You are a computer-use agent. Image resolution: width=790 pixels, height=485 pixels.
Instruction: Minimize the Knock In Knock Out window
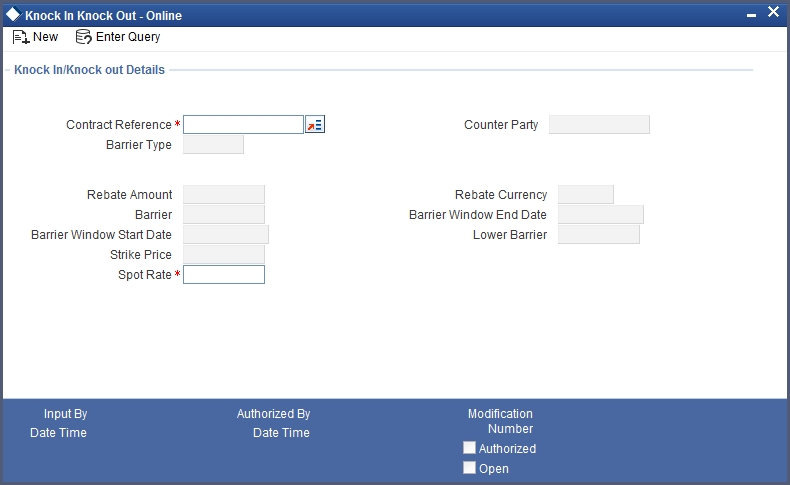[751, 15]
